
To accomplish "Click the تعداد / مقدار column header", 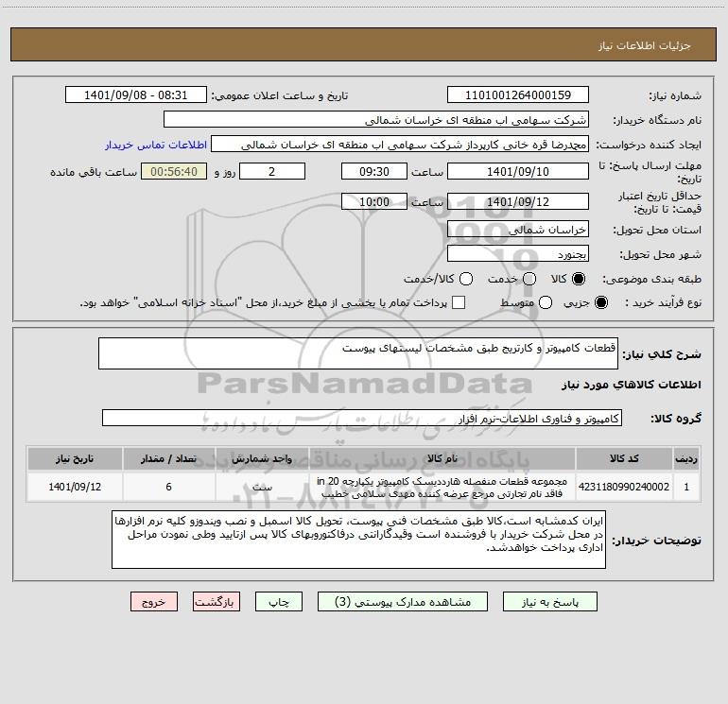I will coord(168,458).
